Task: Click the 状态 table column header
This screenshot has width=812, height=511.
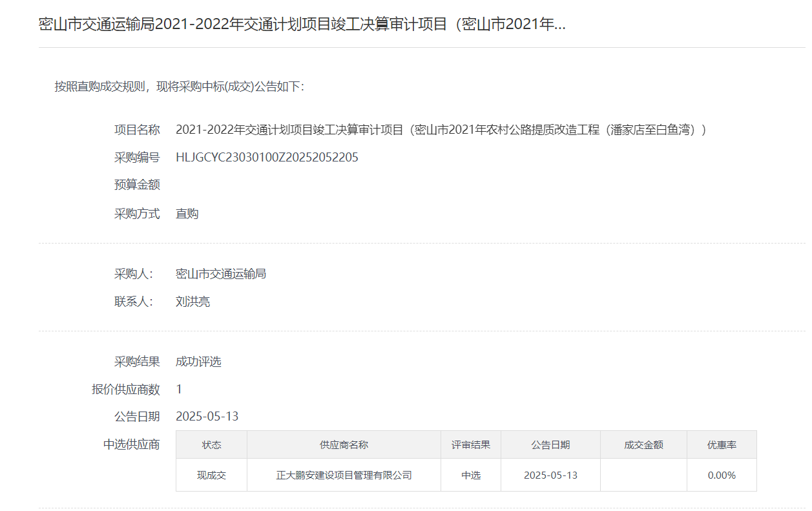Action: coord(211,445)
